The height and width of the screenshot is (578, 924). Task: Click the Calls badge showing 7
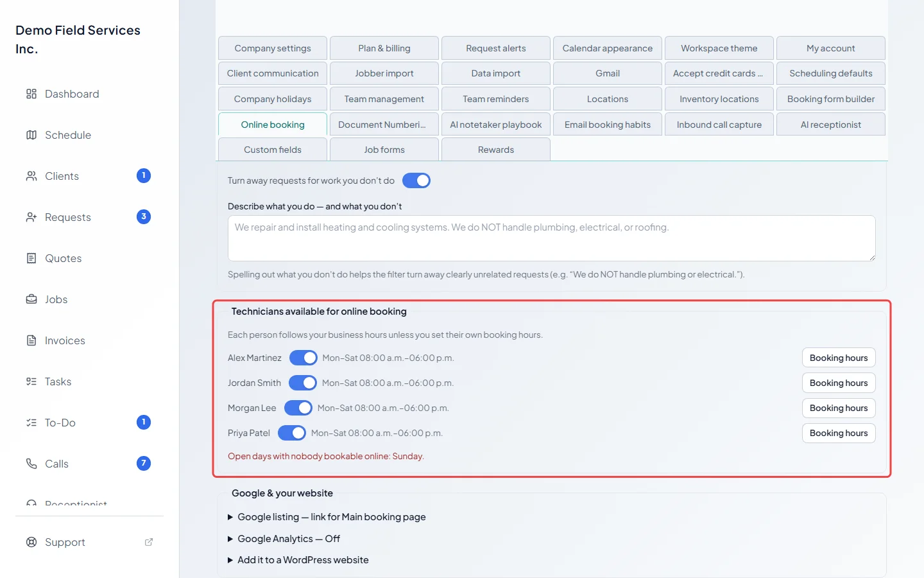coord(144,464)
